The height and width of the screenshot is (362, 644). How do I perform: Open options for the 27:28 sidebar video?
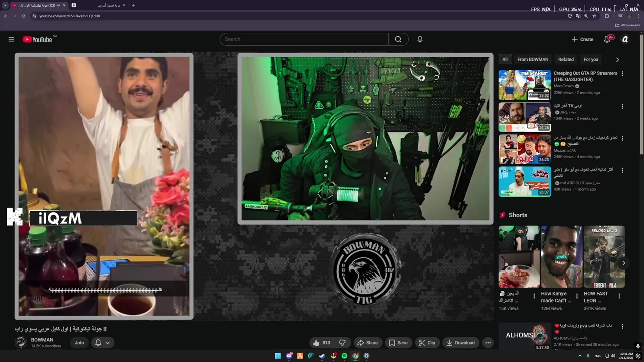click(622, 106)
